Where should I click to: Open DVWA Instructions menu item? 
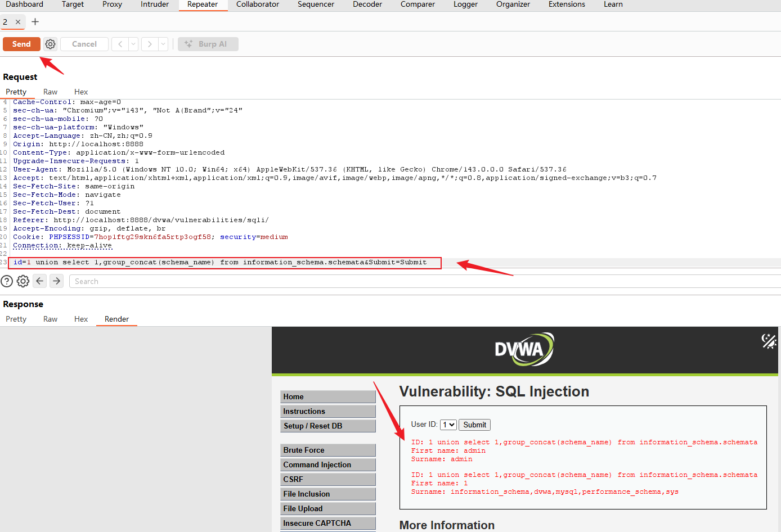coord(328,411)
